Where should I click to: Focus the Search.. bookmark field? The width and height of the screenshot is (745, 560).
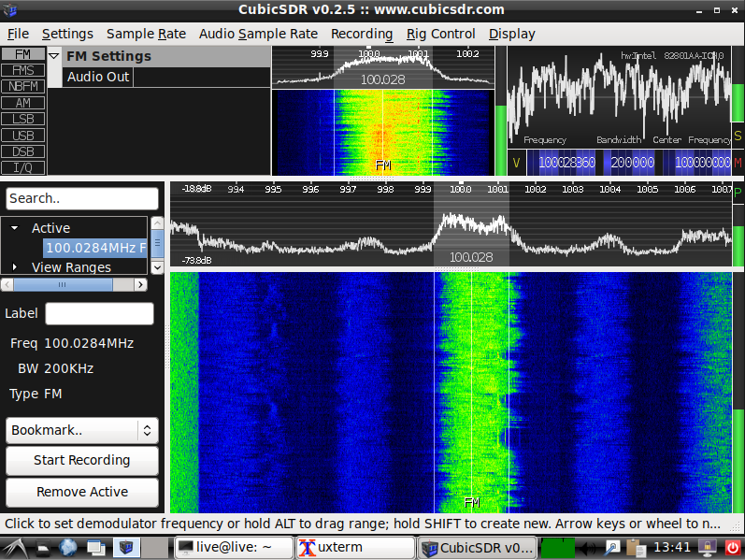pos(82,198)
